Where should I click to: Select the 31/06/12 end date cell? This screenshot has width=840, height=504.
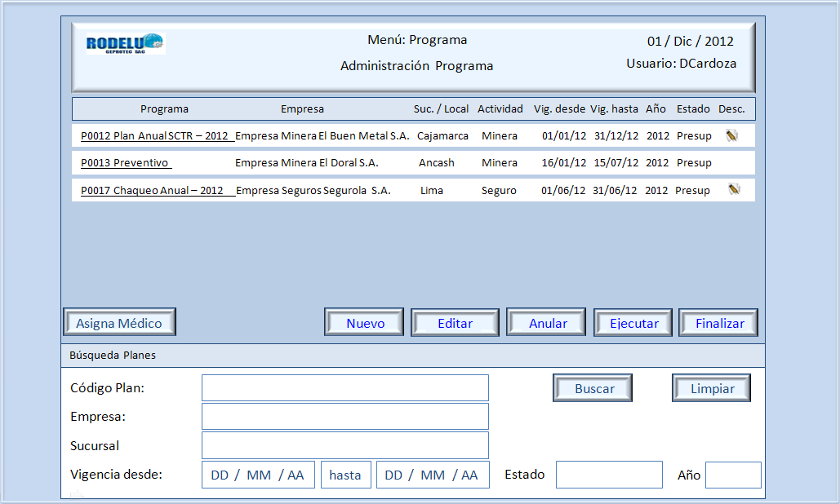pos(615,191)
